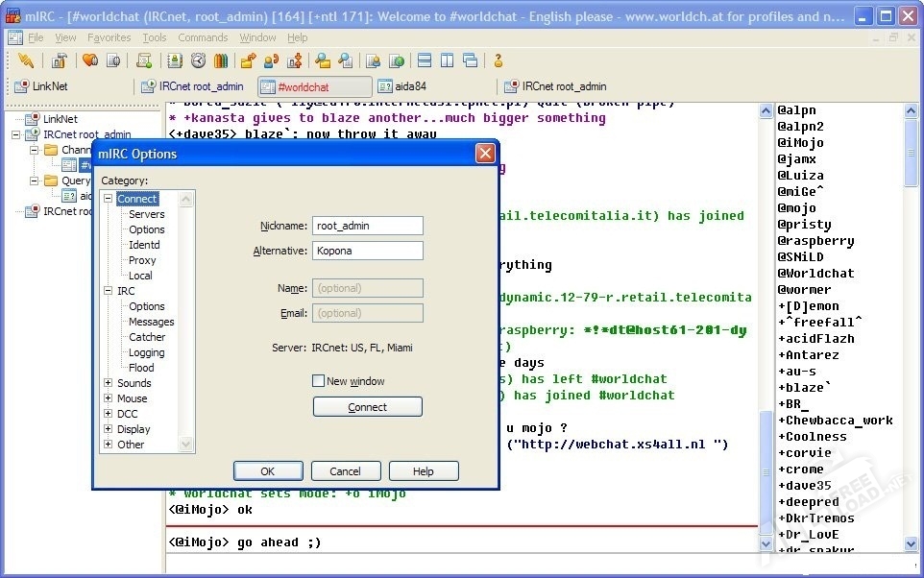Screen dimensions: 924x578
Task: Open Options via the hammer toolbar icon
Action: [x=60, y=60]
